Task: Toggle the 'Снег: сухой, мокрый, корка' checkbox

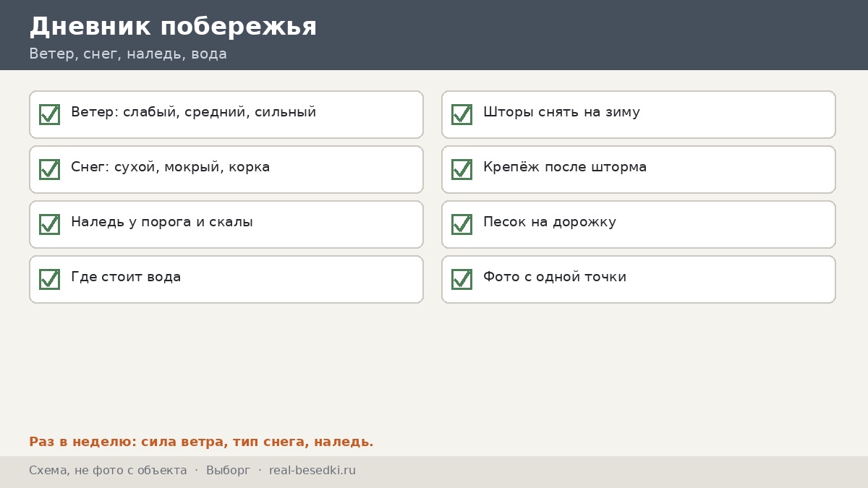Action: pos(49,169)
